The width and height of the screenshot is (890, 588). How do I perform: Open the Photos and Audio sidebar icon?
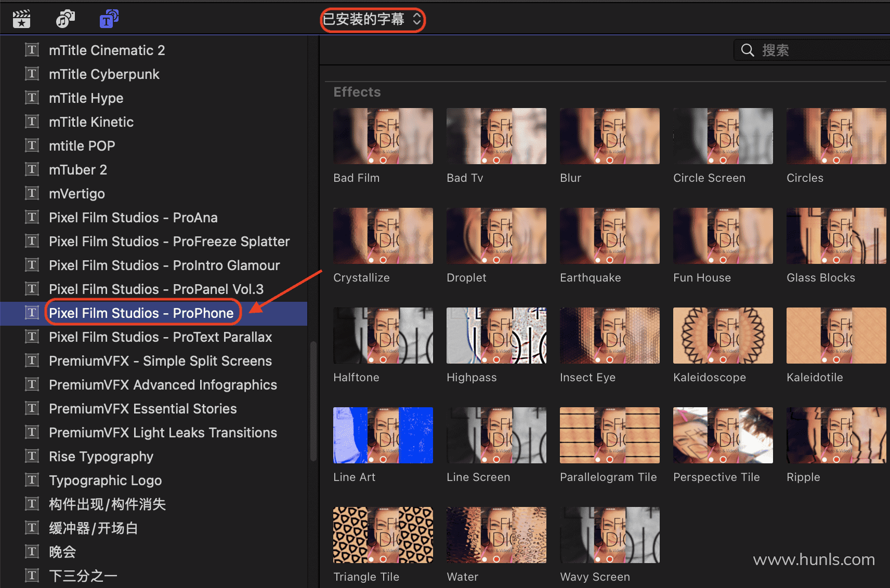coord(65,19)
